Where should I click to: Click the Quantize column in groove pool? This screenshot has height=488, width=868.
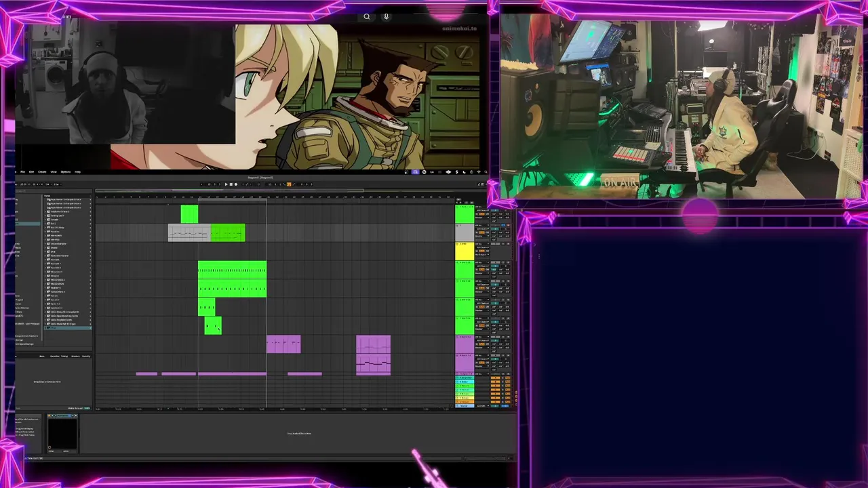[54, 356]
